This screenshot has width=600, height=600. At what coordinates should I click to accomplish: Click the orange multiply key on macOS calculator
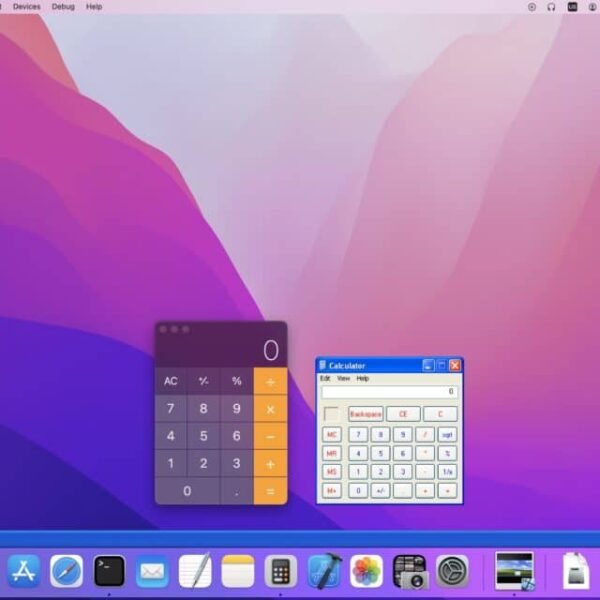tap(270, 409)
